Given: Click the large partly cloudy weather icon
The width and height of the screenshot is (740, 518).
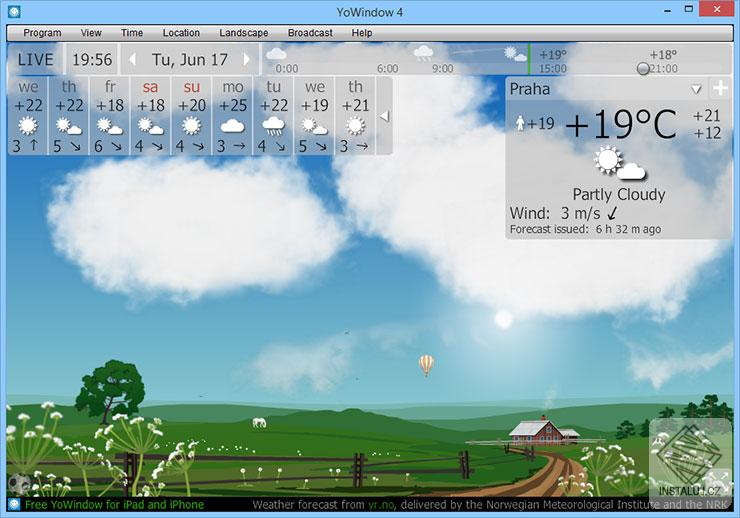Looking at the screenshot, I should pyautogui.click(x=620, y=164).
